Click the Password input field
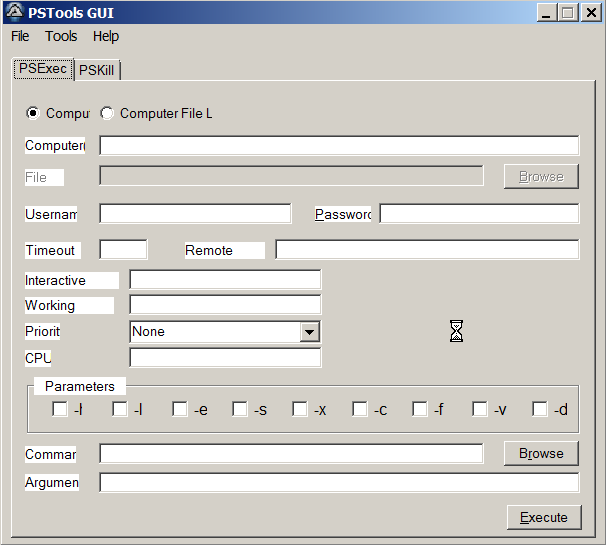The height and width of the screenshot is (545, 606). (479, 214)
